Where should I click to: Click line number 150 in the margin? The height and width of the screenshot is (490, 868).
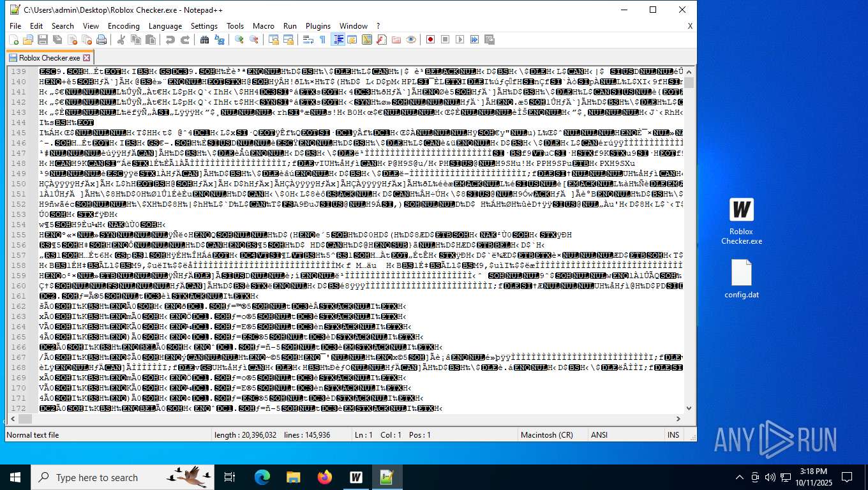point(19,184)
